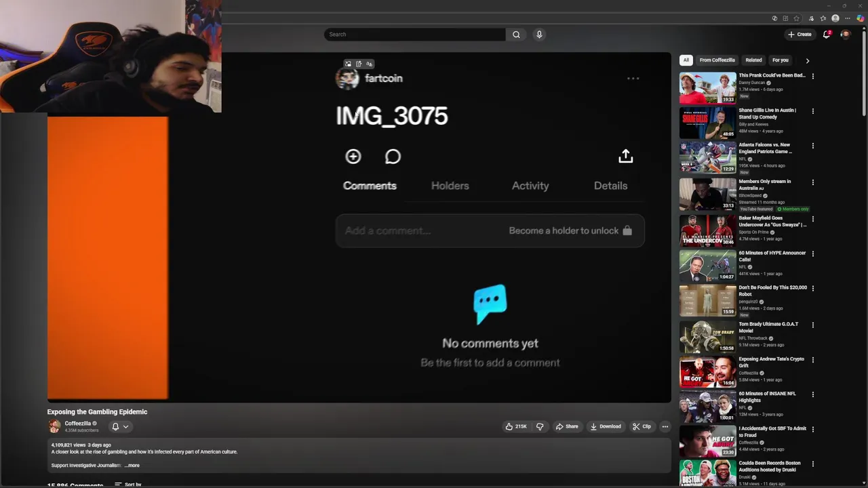
Task: Open the Edge browser profile icon
Action: coord(835,18)
